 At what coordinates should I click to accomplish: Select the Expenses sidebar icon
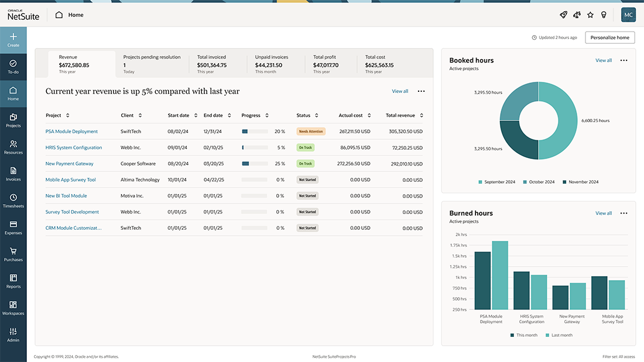pyautogui.click(x=13, y=229)
